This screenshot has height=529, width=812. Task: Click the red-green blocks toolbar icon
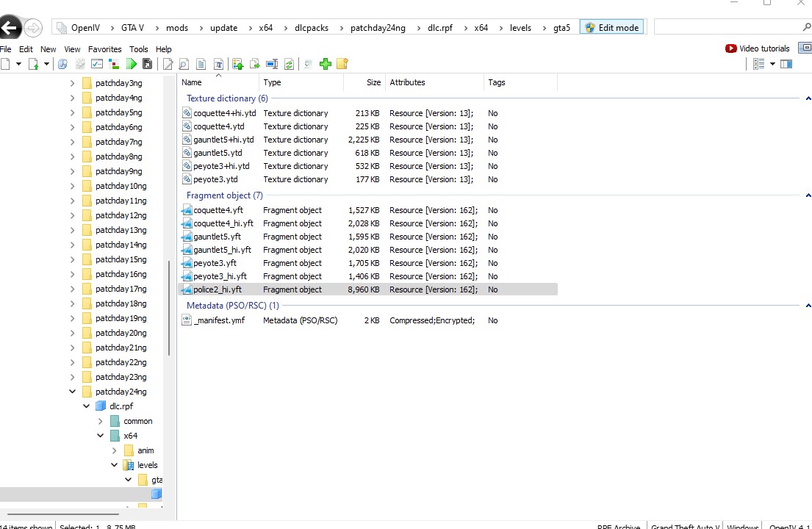tap(114, 64)
